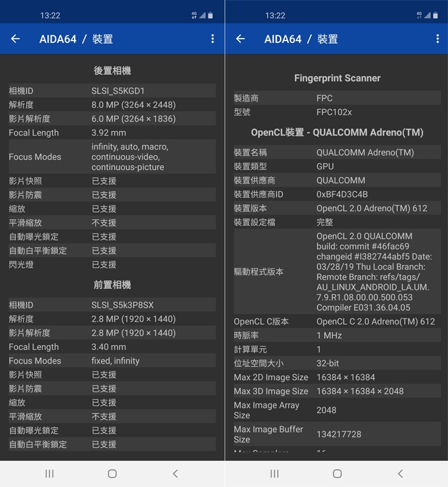The height and width of the screenshot is (487, 448).
Task: Select Focal Length 3.40 mm value
Action: (x=109, y=347)
